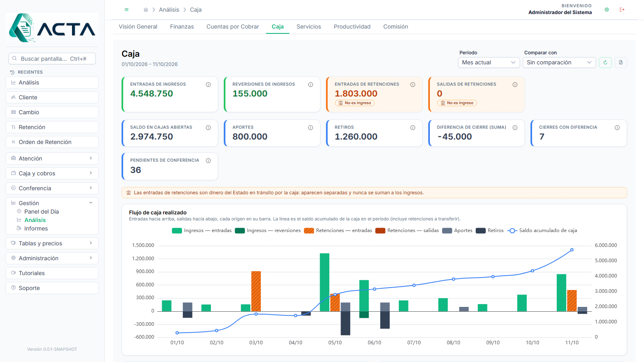Open Comparar con dropdown Sin comparación
The image size is (644, 362).
pyautogui.click(x=559, y=62)
